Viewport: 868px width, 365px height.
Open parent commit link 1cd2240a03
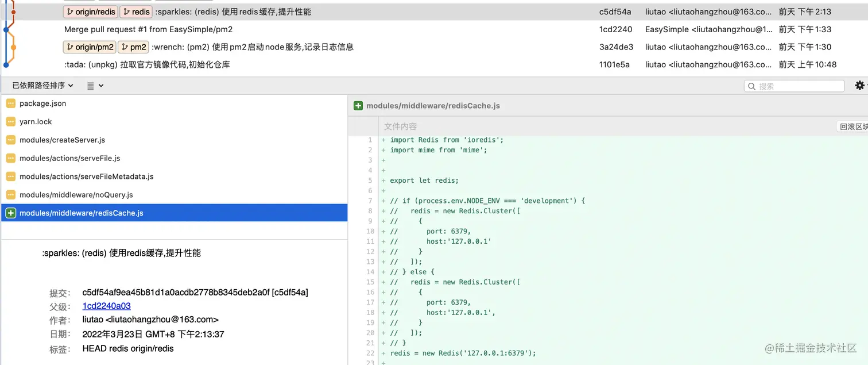pyautogui.click(x=107, y=306)
